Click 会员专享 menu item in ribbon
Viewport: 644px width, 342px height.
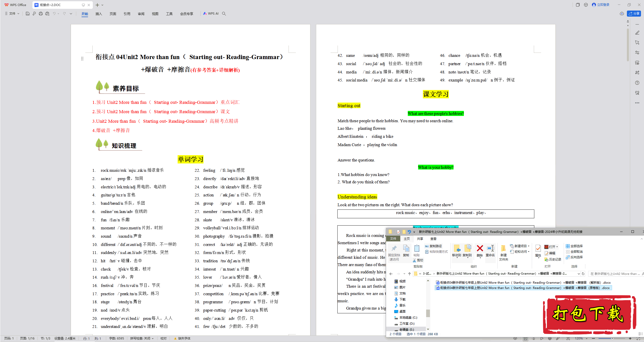pyautogui.click(x=186, y=14)
